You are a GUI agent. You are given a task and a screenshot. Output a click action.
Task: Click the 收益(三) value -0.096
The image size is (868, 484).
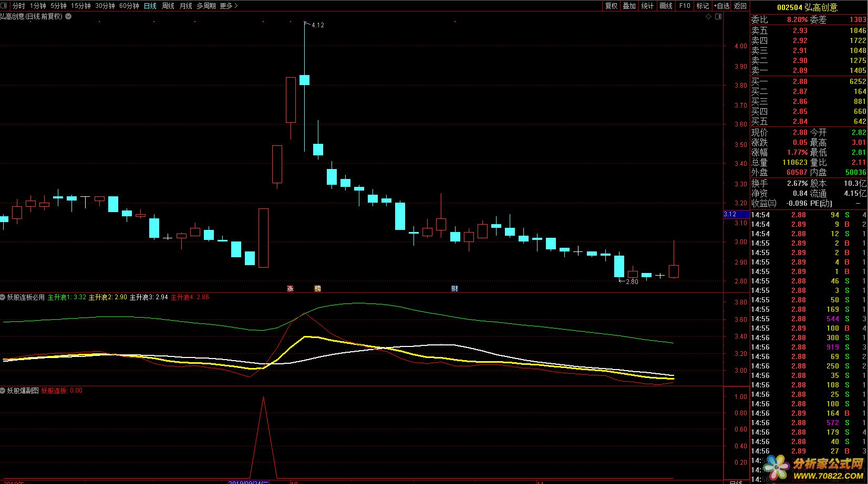pyautogui.click(x=797, y=203)
